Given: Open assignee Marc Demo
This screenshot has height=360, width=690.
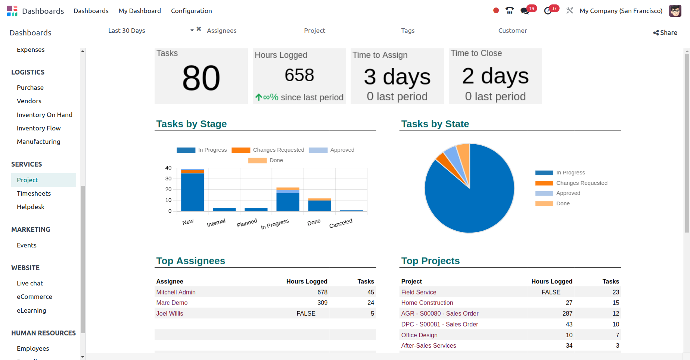Looking at the screenshot, I should tap(172, 303).
